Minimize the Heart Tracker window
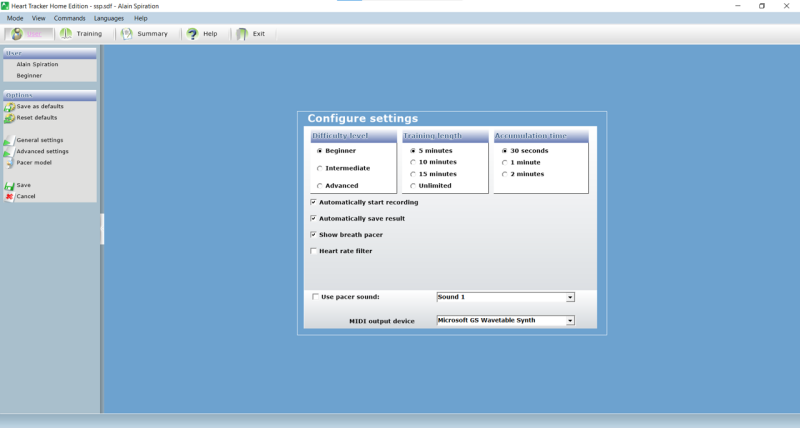 point(738,6)
